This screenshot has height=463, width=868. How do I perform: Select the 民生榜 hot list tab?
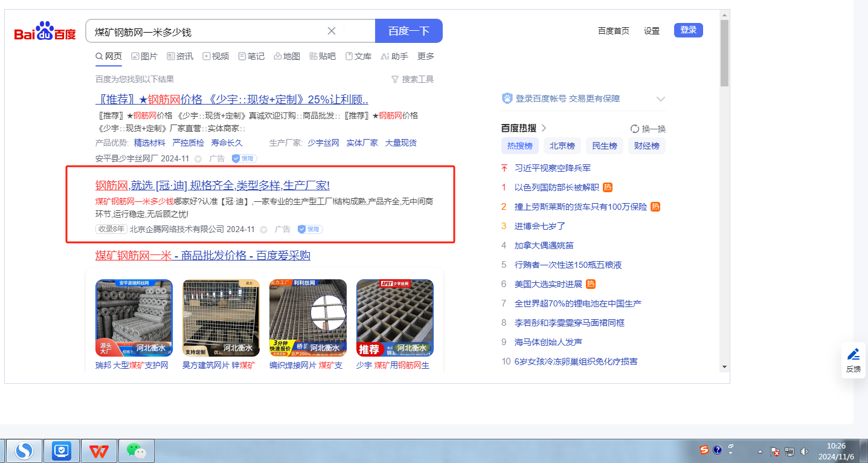(605, 146)
